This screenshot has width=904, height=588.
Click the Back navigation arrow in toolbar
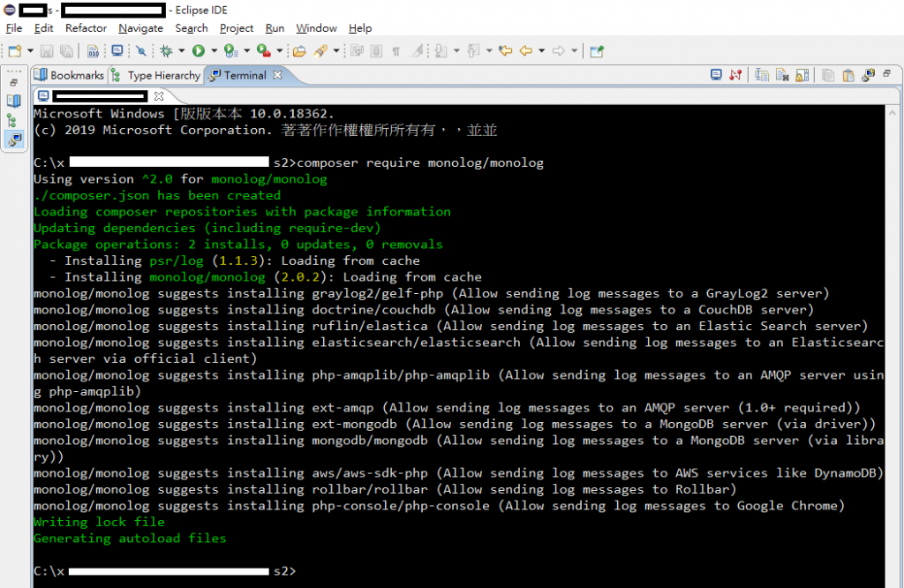[x=526, y=51]
